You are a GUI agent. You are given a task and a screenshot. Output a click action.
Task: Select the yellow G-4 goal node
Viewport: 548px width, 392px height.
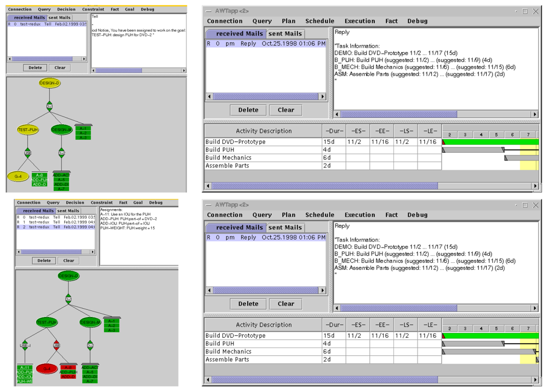18,176
